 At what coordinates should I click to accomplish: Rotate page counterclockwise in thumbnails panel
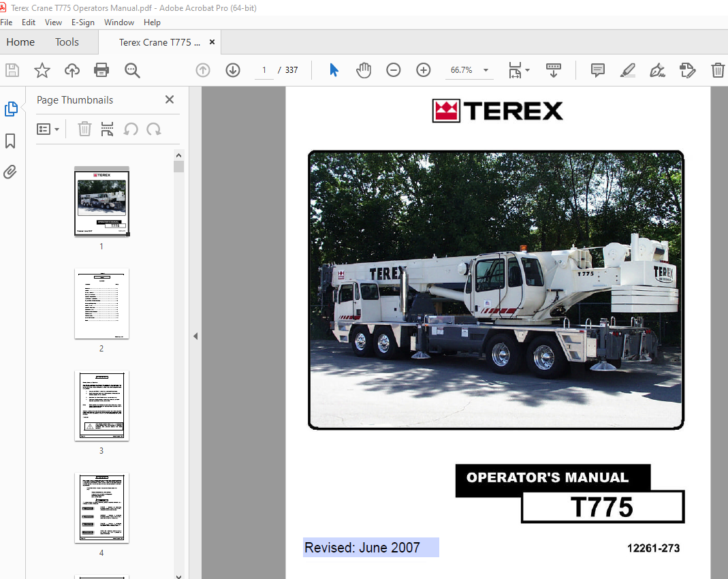pyautogui.click(x=131, y=129)
